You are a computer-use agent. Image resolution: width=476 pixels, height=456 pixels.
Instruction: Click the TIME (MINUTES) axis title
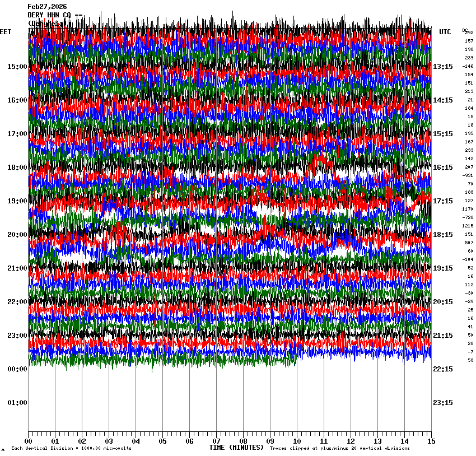236,448
